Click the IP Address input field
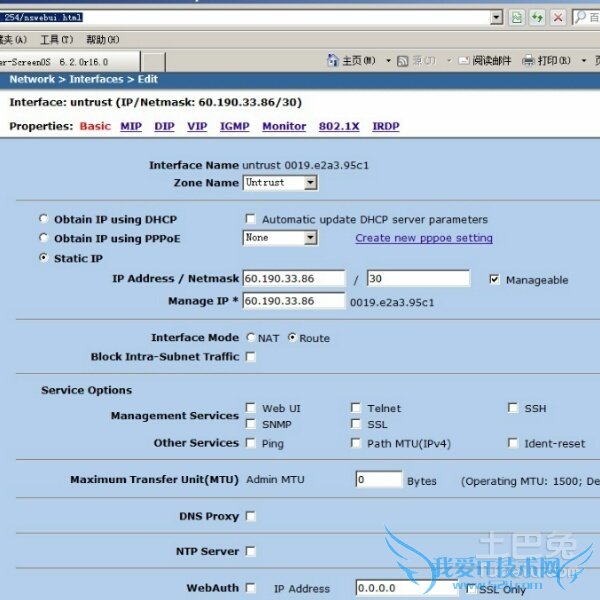 [293, 278]
